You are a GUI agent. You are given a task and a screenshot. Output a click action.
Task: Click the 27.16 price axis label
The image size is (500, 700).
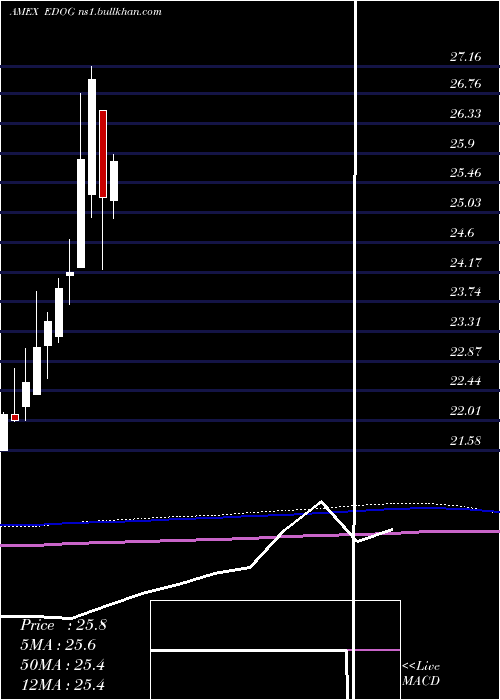pos(465,57)
